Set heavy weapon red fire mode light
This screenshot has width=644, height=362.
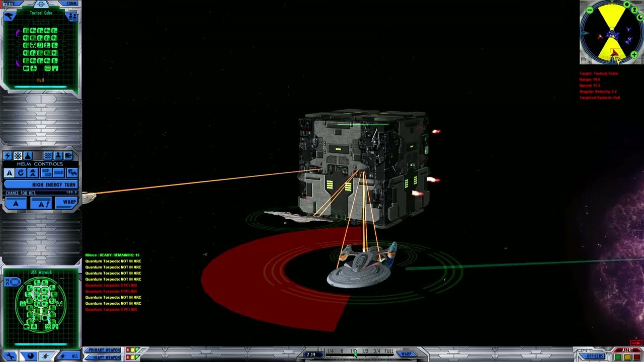[128, 357]
